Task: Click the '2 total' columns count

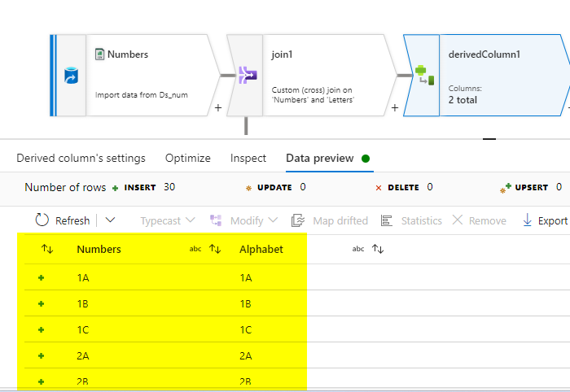Action: (463, 100)
